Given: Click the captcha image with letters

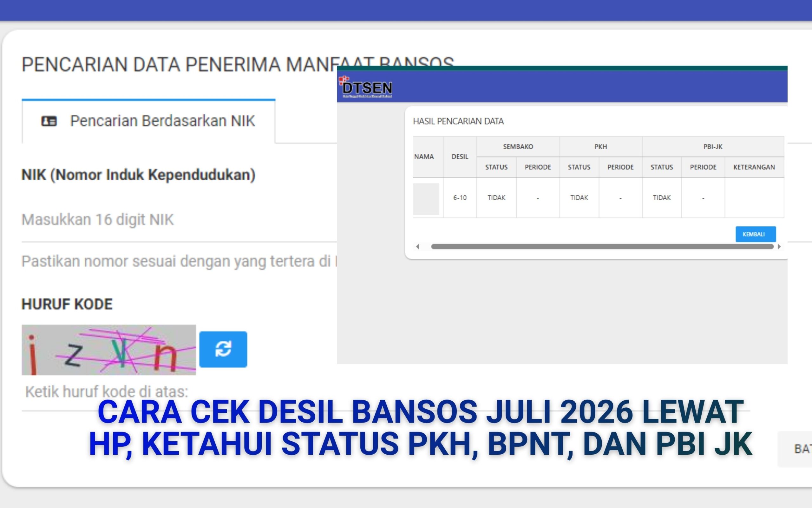Looking at the screenshot, I should click(109, 350).
